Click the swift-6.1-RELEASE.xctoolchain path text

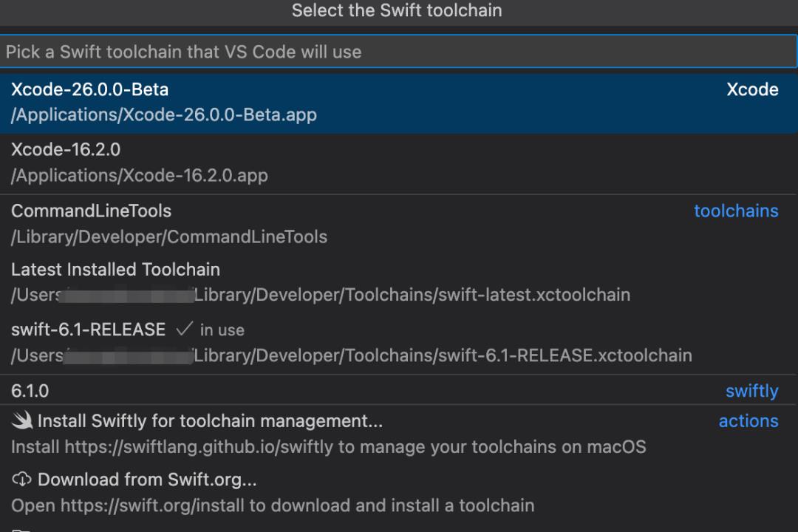351,355
